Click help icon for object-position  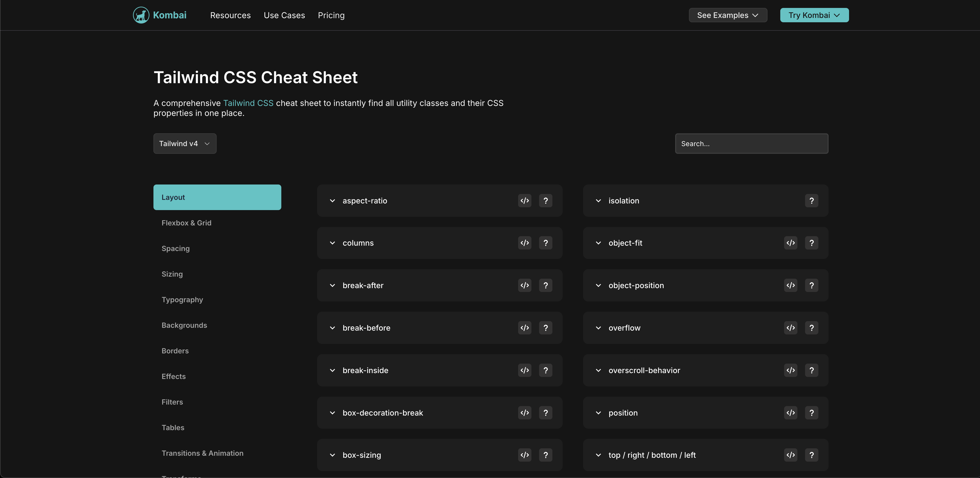[x=811, y=285]
